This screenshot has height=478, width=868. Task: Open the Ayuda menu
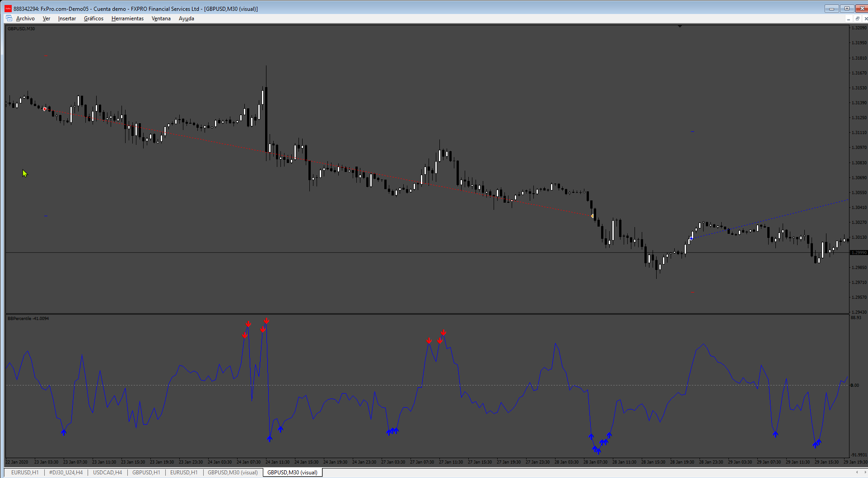pos(187,19)
